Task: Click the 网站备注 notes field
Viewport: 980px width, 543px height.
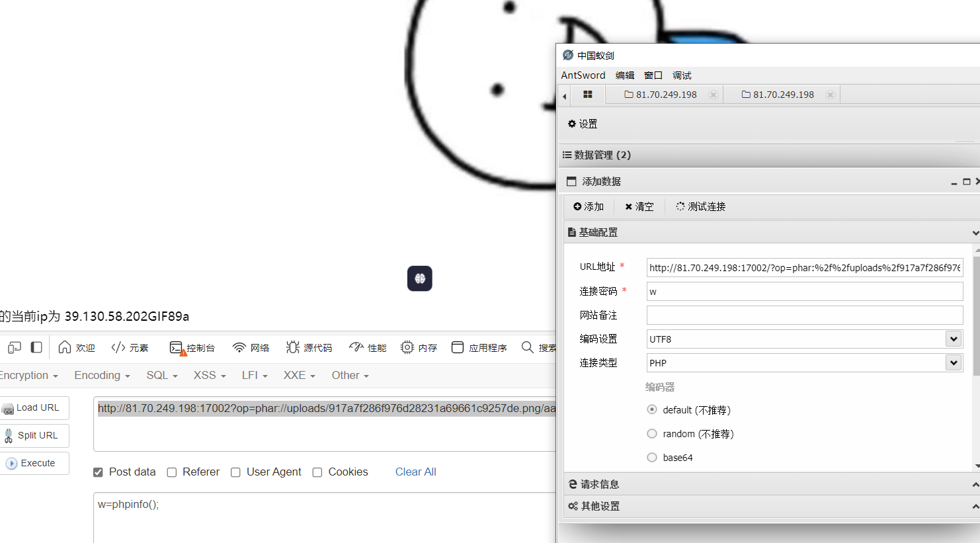Action: click(805, 315)
